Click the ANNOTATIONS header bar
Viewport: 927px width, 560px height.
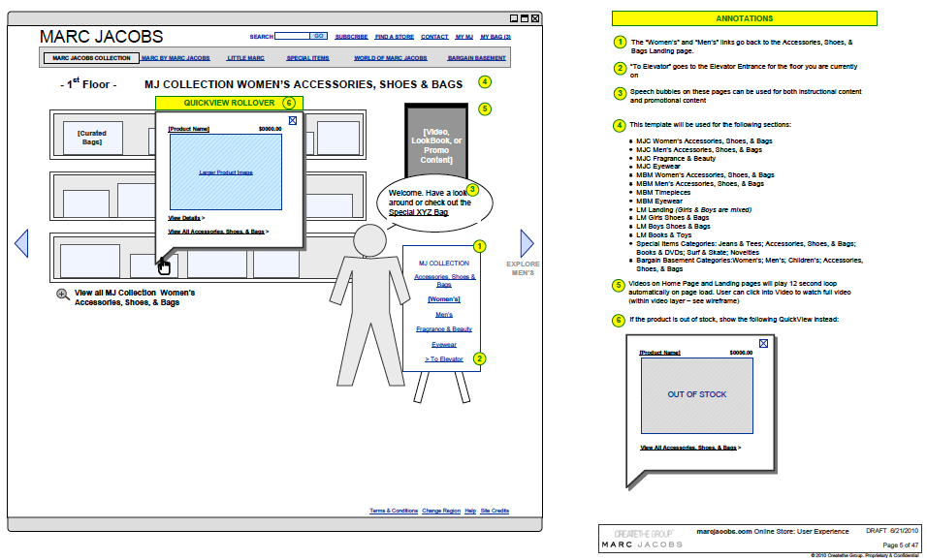tap(745, 18)
